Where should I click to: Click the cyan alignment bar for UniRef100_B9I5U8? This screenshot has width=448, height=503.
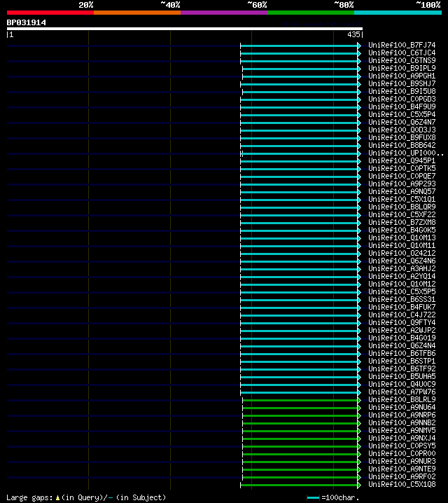click(x=302, y=92)
